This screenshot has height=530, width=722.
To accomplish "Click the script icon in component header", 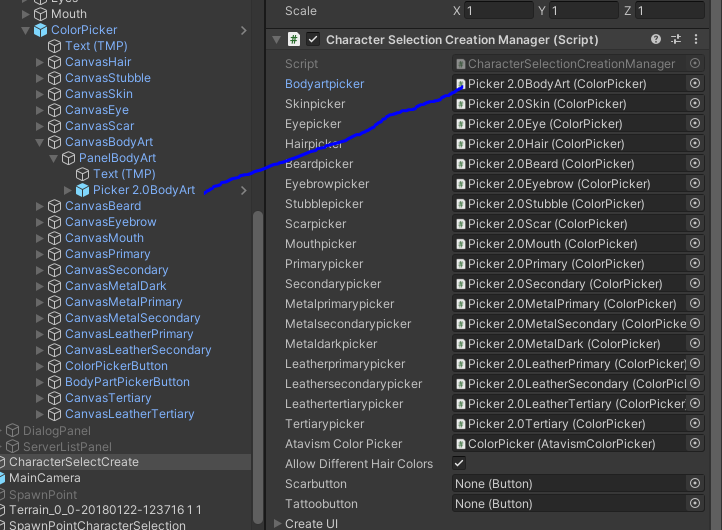I will click(294, 40).
